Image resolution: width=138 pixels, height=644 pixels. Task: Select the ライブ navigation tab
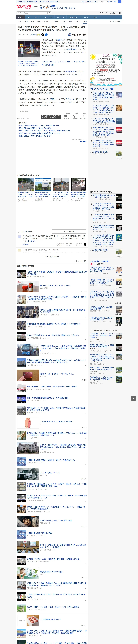pyautogui.click(x=37, y=17)
